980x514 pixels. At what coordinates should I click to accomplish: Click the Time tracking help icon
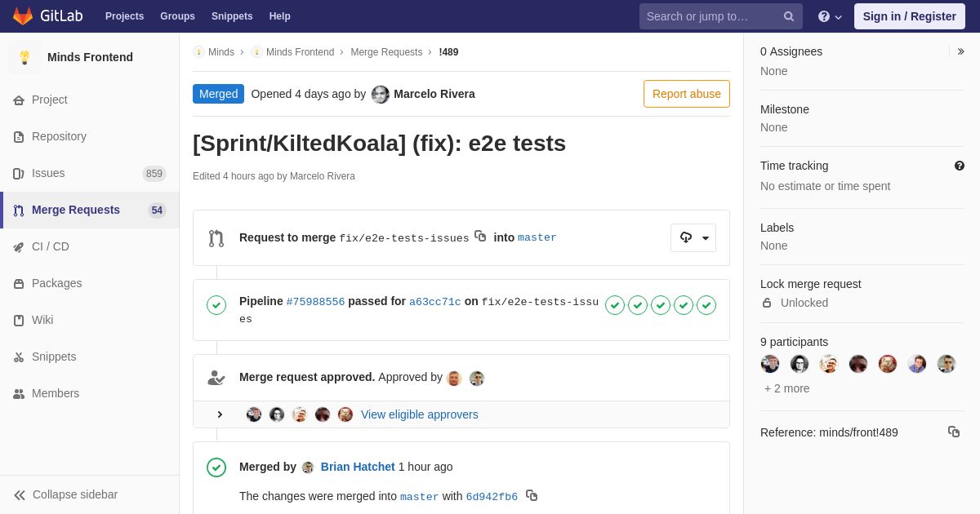coord(960,166)
